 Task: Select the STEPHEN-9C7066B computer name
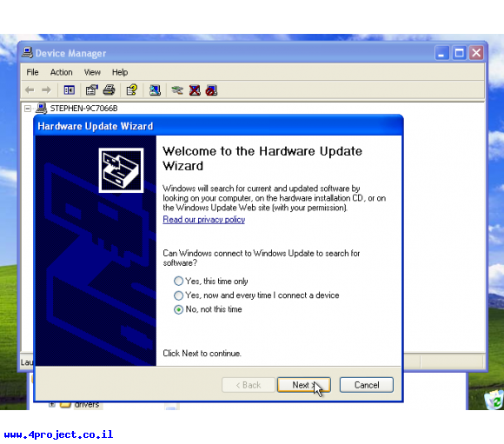[84, 109]
